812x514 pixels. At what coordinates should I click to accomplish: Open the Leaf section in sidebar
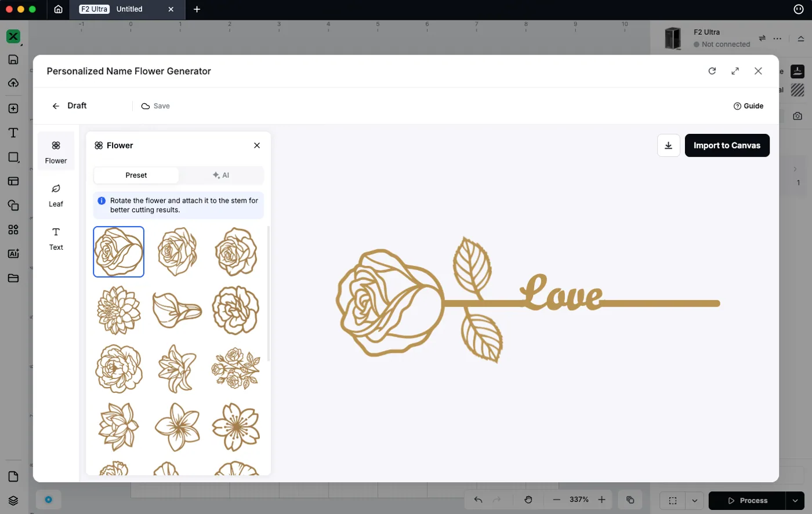pyautogui.click(x=56, y=195)
